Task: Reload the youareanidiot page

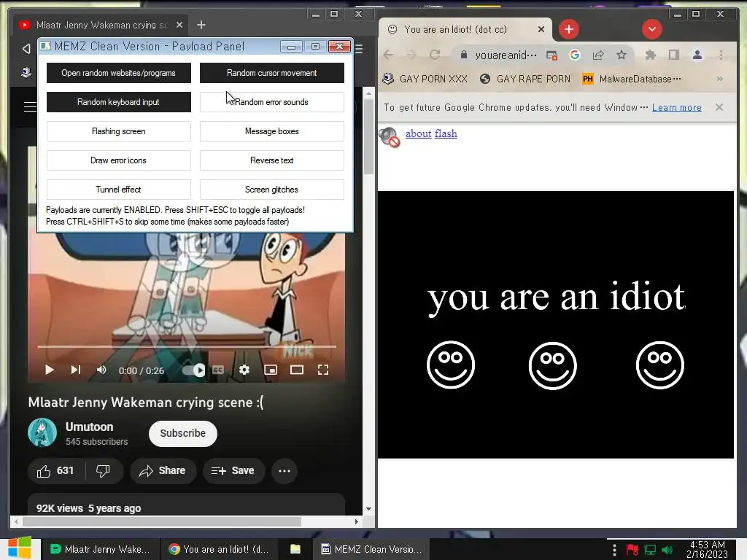Action: pyautogui.click(x=435, y=55)
